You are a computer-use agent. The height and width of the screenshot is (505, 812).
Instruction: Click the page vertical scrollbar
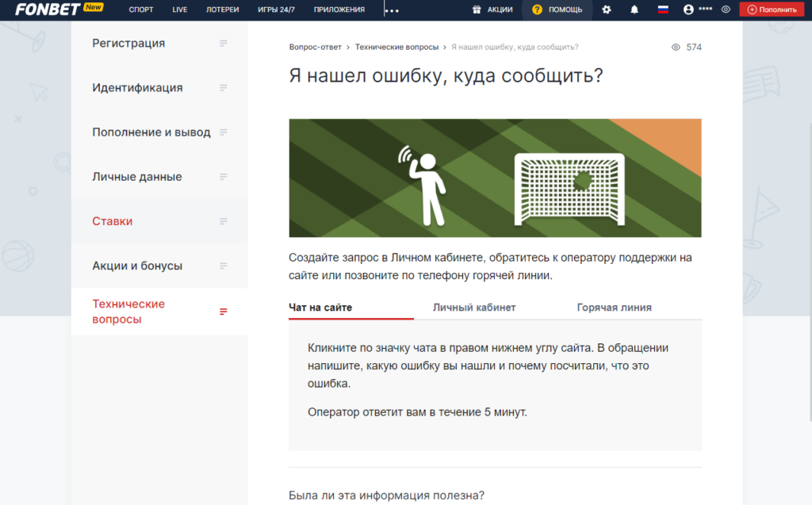(810, 272)
